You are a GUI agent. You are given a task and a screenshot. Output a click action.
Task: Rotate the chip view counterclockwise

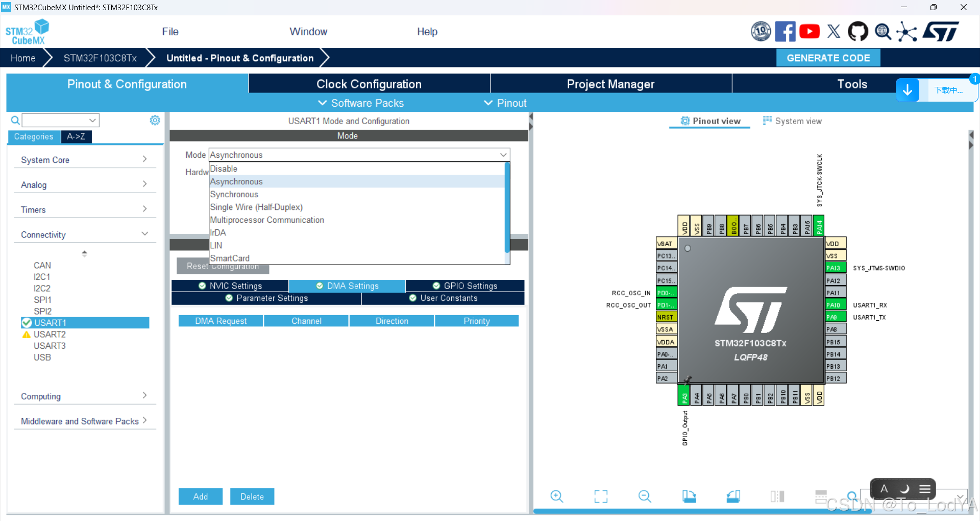(733, 496)
